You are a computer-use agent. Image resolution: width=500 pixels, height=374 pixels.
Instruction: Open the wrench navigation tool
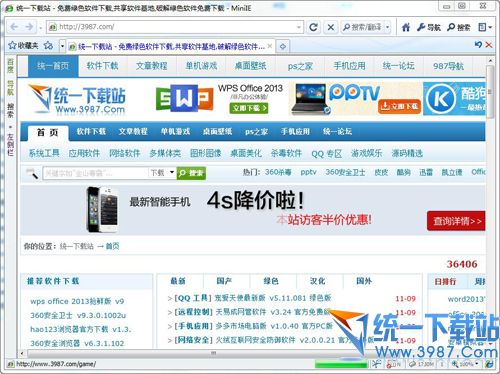coord(429,27)
